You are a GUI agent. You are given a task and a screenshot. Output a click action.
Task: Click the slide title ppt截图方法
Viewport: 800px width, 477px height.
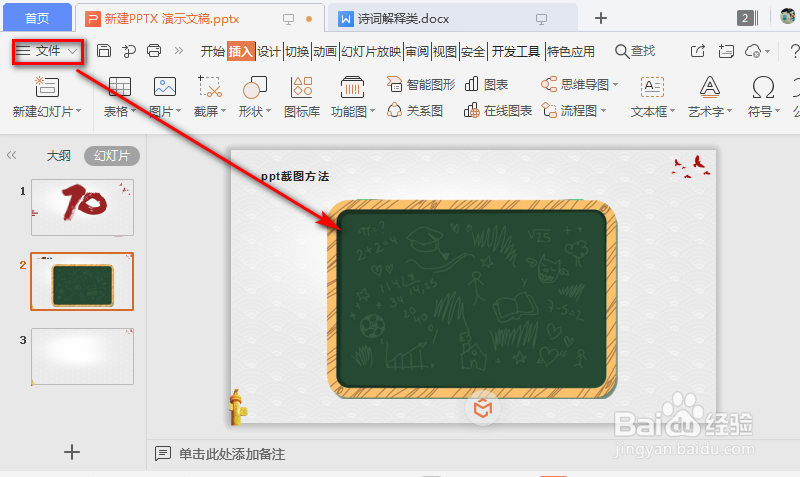point(295,177)
